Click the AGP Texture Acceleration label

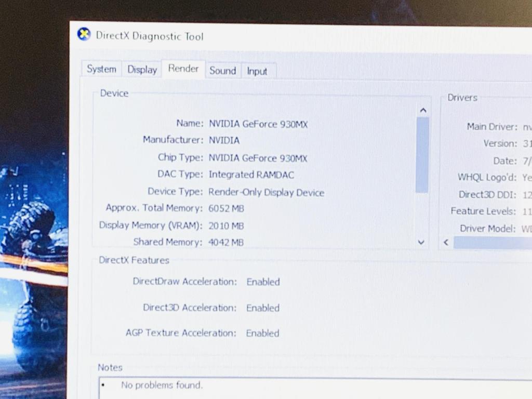point(181,333)
